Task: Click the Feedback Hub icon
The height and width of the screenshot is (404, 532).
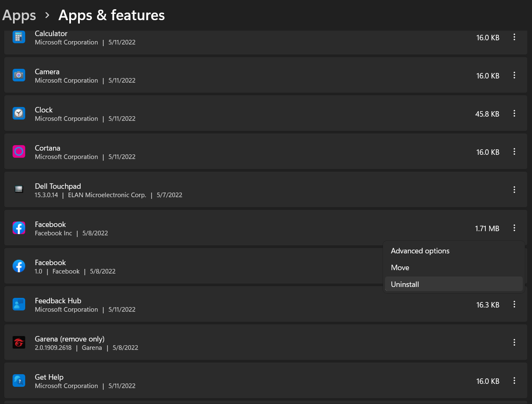Action: (19, 304)
